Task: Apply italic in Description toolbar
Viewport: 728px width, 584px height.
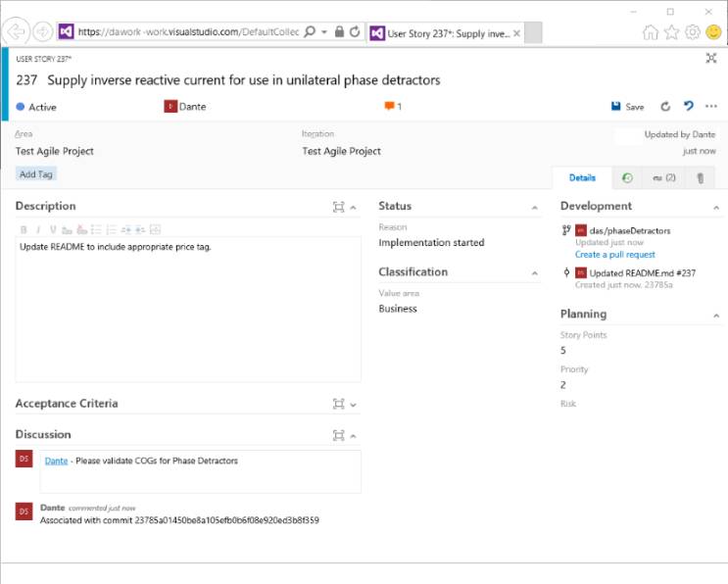Action: pos(38,230)
